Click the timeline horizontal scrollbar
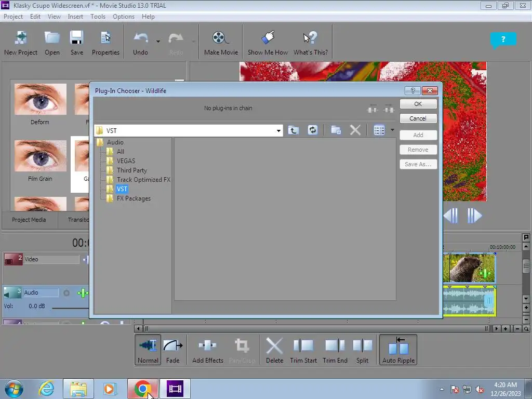Image resolution: width=532 pixels, height=399 pixels. pos(315,328)
